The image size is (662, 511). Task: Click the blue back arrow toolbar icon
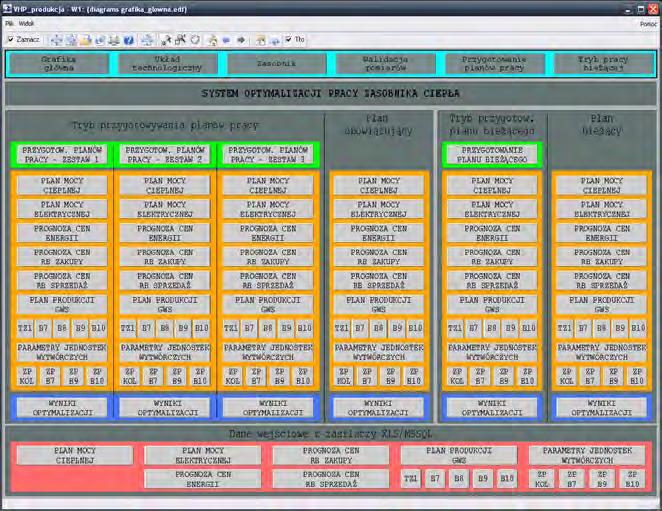(x=226, y=40)
